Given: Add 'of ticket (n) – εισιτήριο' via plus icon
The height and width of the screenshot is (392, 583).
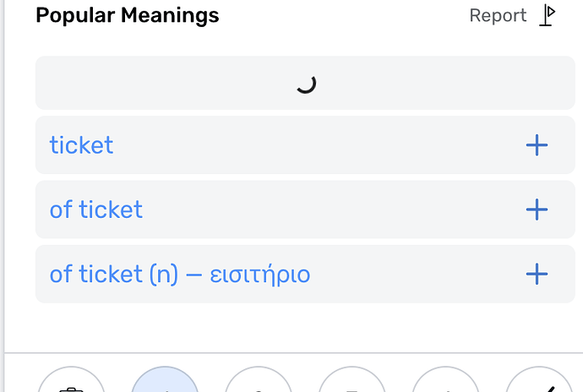Looking at the screenshot, I should click(x=537, y=274).
